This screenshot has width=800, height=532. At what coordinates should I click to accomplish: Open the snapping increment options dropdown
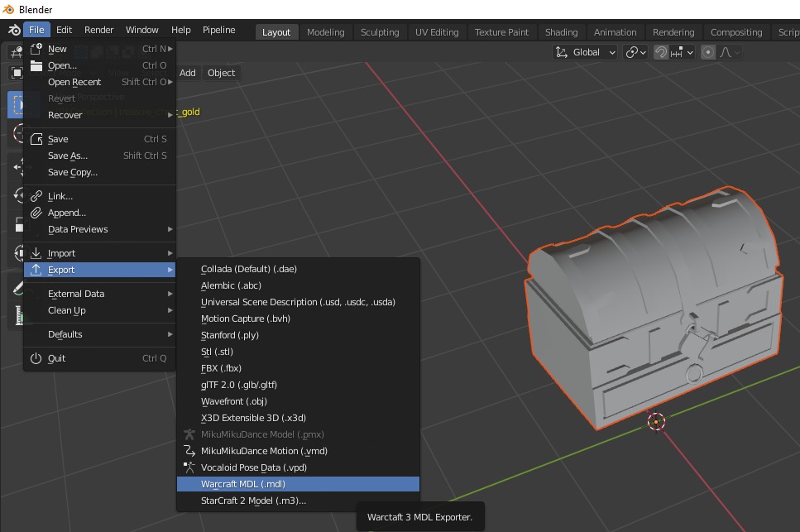(x=683, y=52)
